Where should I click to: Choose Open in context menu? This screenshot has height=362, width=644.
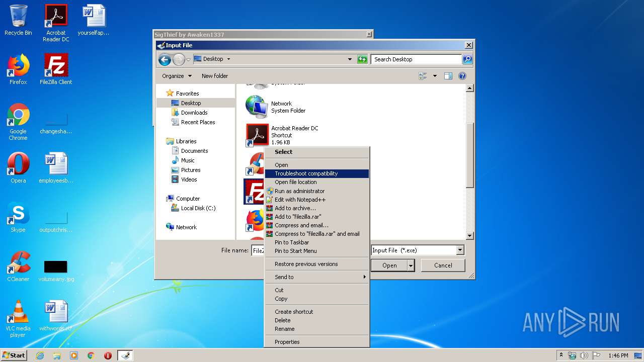click(317, 165)
